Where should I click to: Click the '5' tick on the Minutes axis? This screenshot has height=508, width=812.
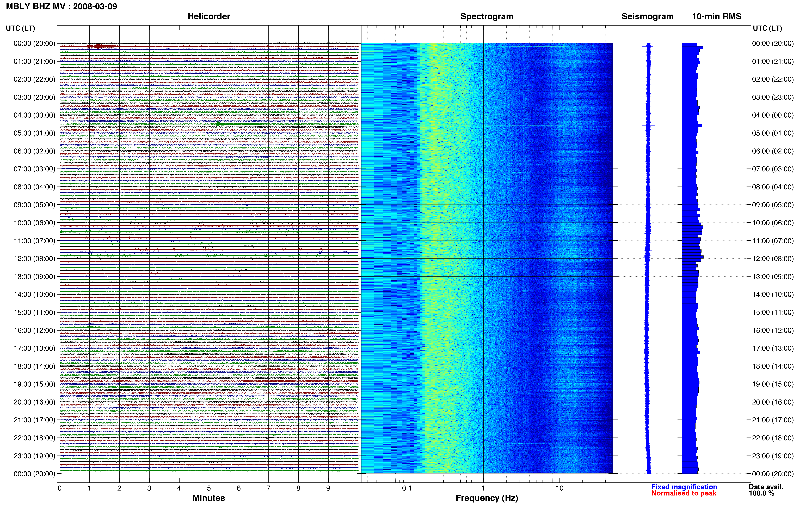(209, 488)
